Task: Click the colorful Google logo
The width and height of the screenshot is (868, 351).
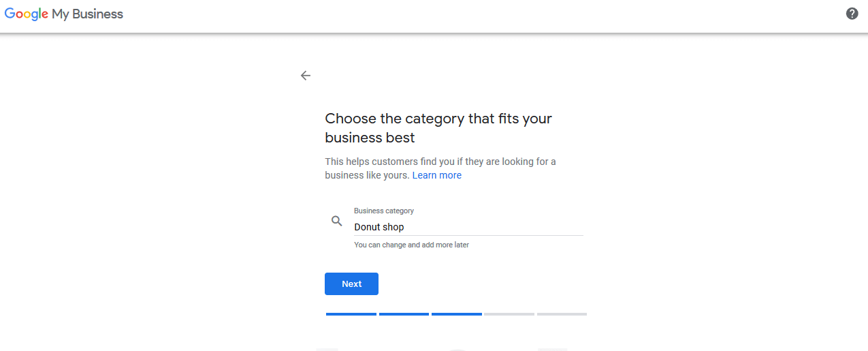Action: (27, 14)
